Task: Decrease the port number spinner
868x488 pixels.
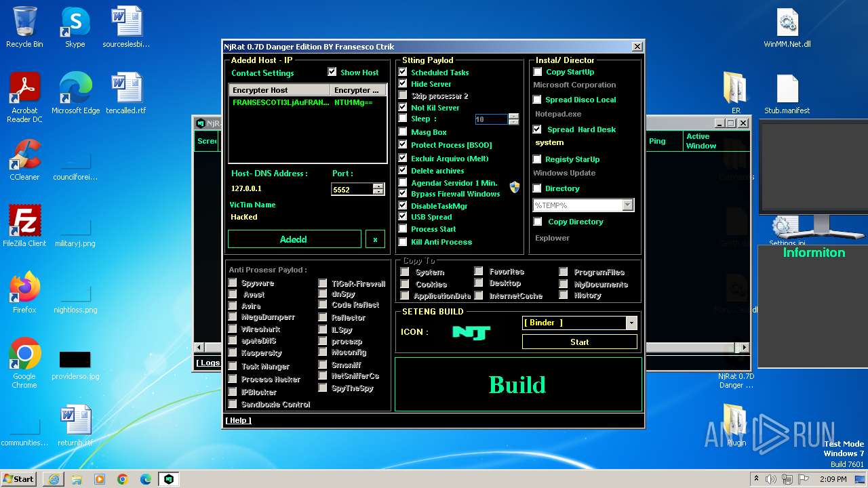Action: coord(378,192)
